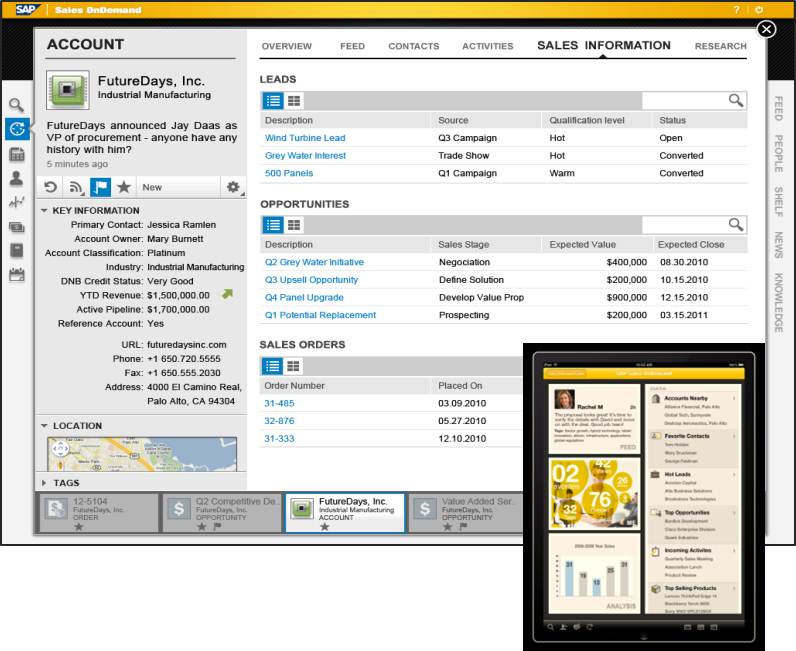Switch Opportunities to list view
The height and width of the screenshot is (651, 796).
273,224
